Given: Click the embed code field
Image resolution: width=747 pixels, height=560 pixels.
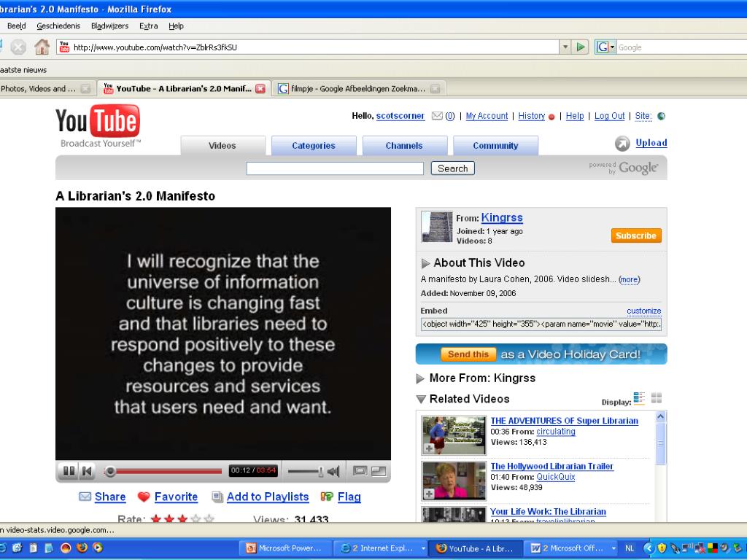Looking at the screenshot, I should (541, 324).
